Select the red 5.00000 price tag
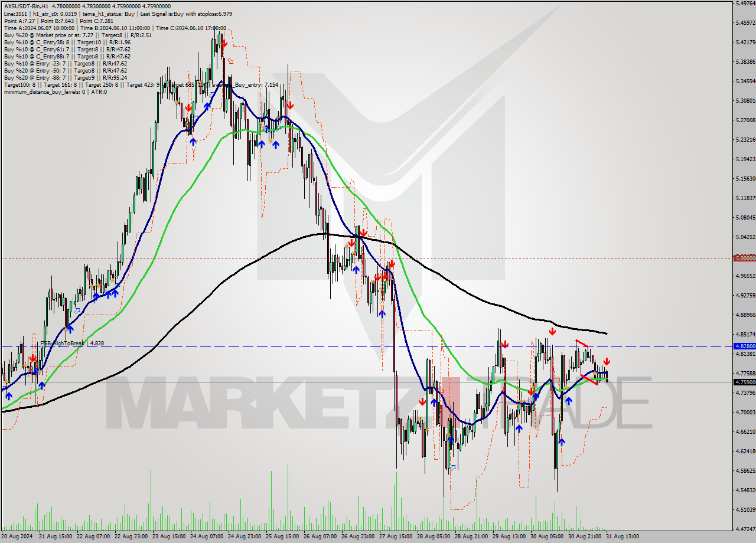Image resolution: width=756 pixels, height=543 pixels. 744,258
